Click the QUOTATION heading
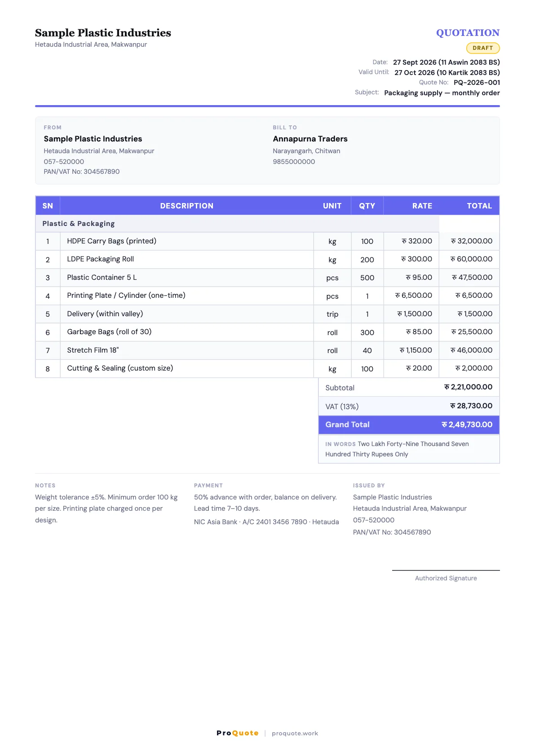Screen dimensions: 535x756 pos(468,33)
